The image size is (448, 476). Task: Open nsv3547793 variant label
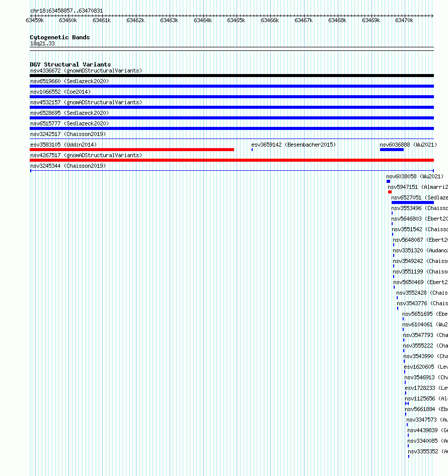[x=425, y=335]
